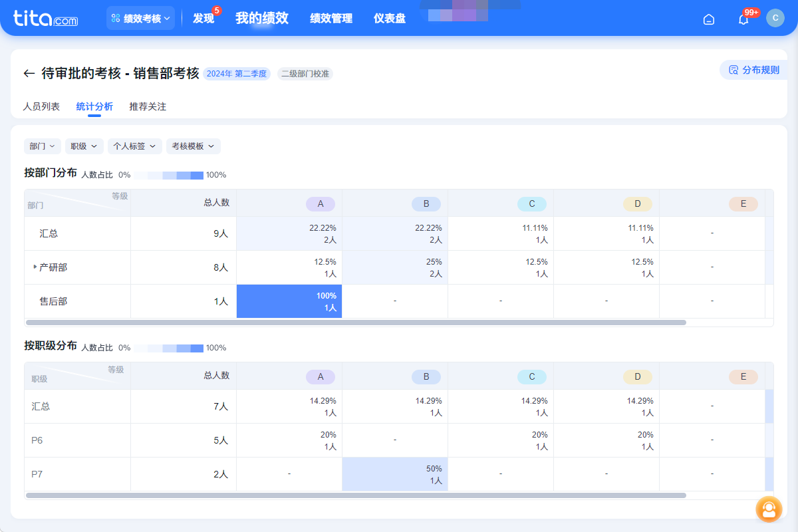The width and height of the screenshot is (798, 532).
Task: Open notifications bell with 99+ badge
Action: point(743,19)
